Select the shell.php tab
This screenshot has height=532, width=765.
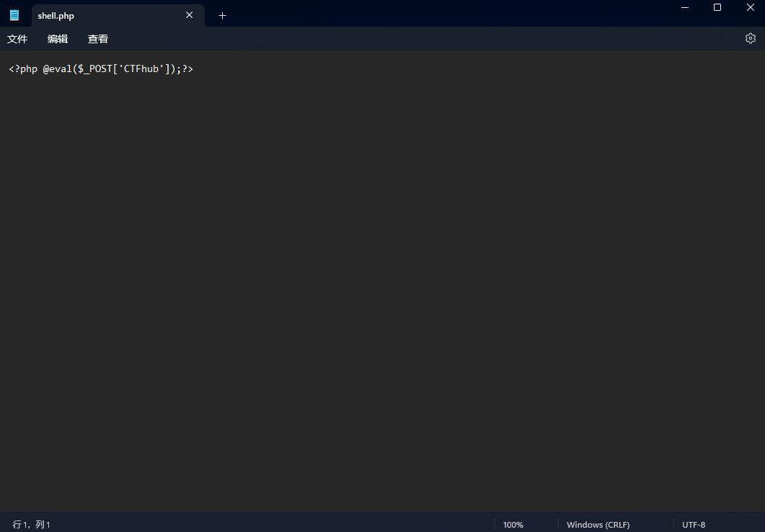[x=118, y=15]
